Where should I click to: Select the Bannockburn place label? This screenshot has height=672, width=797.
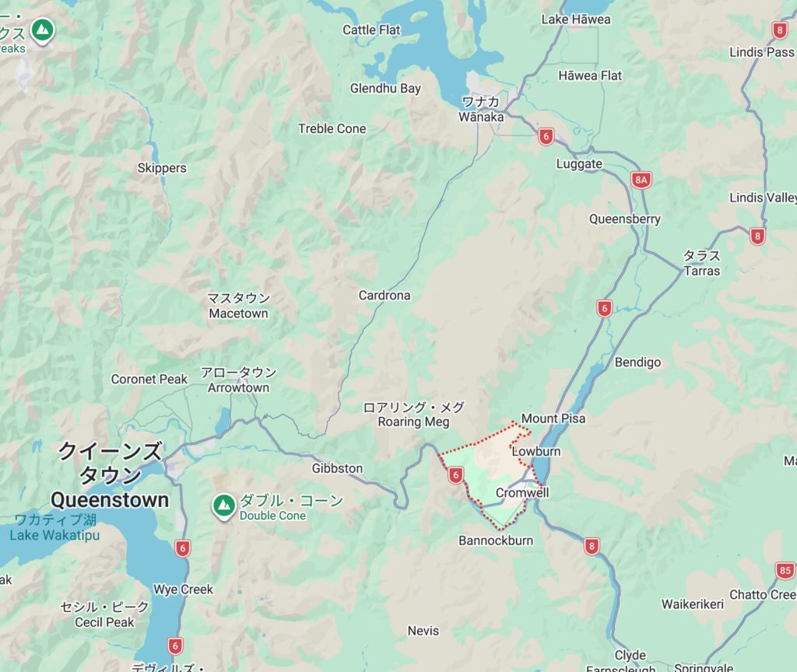[x=496, y=541]
